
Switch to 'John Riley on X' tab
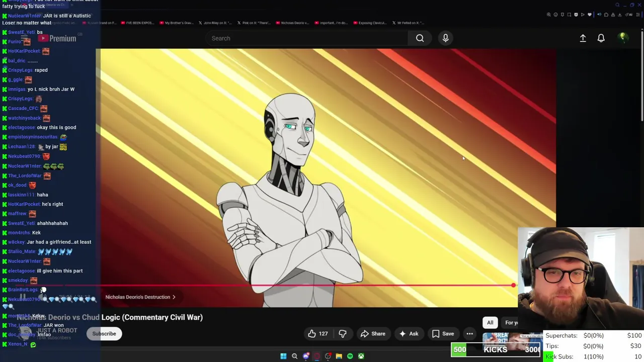[x=216, y=23]
